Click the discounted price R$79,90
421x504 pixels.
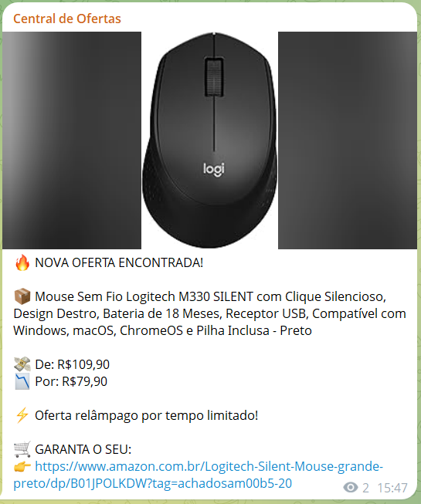coord(84,381)
